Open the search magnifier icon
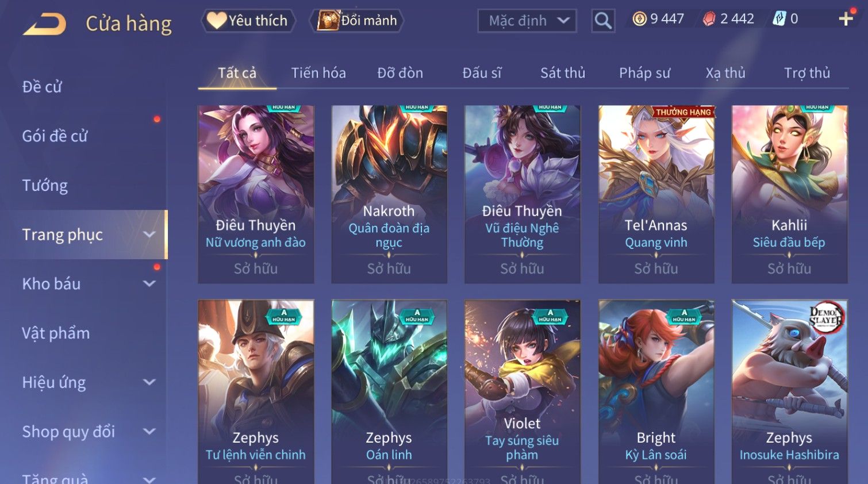This screenshot has width=868, height=484. [x=603, y=21]
